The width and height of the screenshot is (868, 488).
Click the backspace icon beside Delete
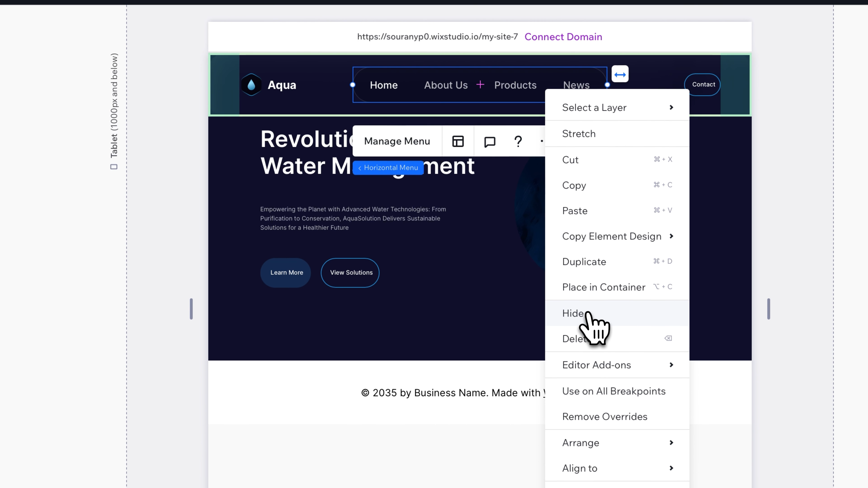pos(668,338)
